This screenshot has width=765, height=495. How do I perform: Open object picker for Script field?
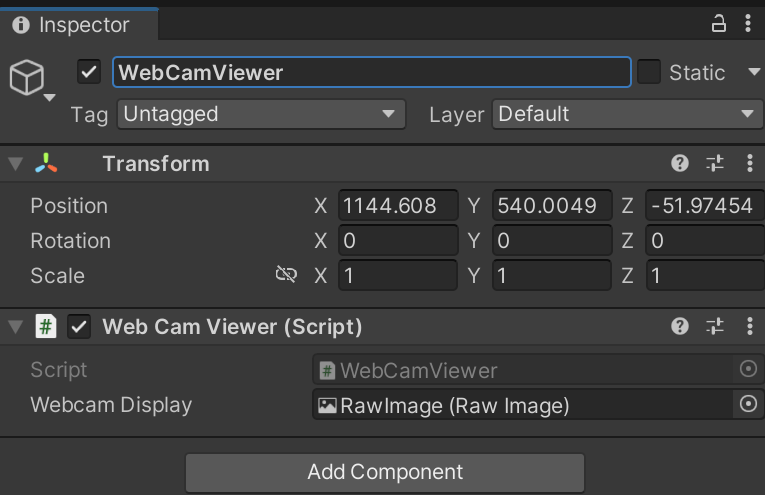coord(748,369)
